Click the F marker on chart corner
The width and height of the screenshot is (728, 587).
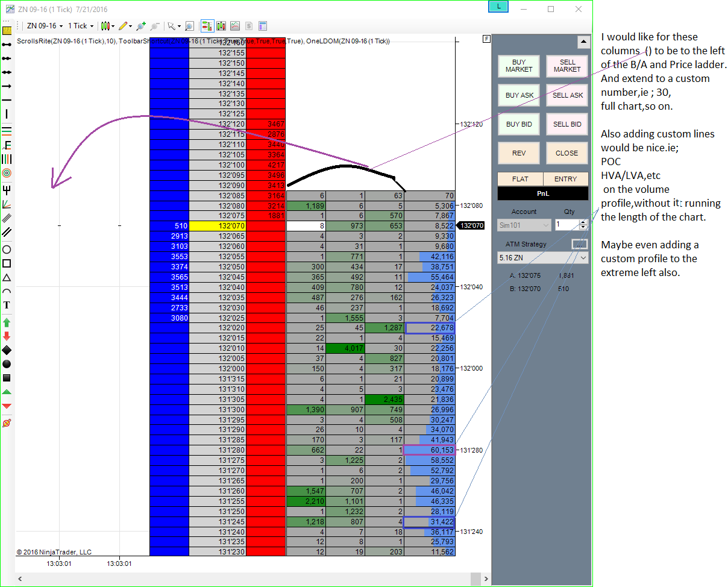(x=486, y=39)
